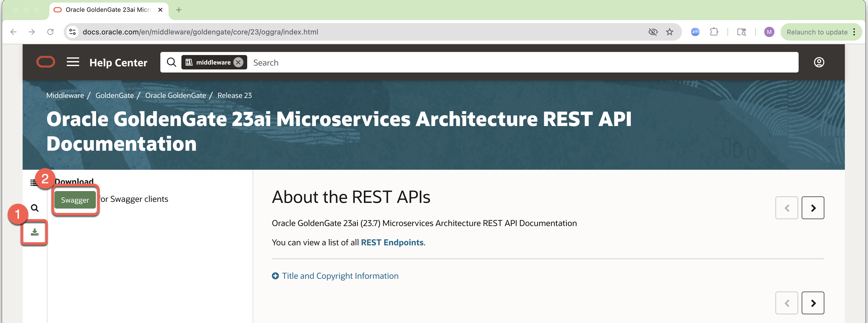Open the Help Center hamburger menu
This screenshot has width=868, height=323.
tap(73, 62)
